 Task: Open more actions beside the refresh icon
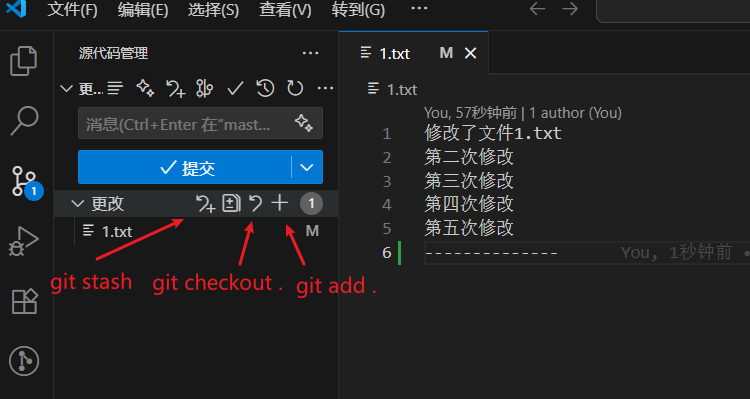click(325, 88)
